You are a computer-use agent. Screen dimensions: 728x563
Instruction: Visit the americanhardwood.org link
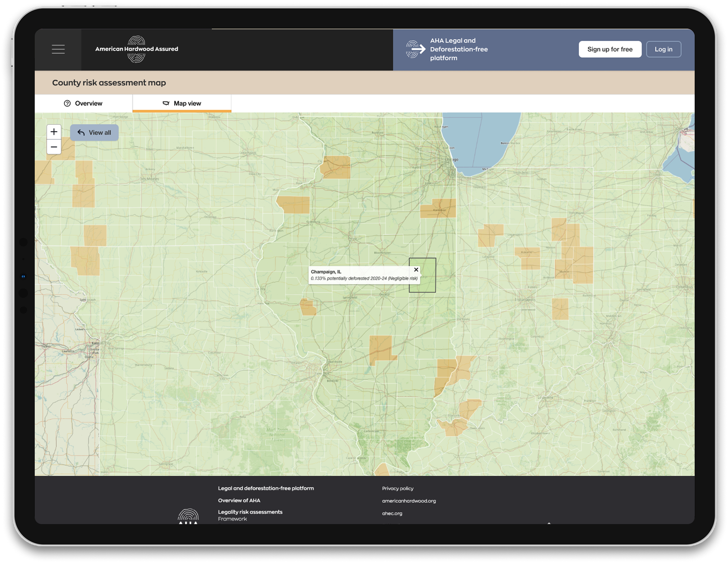(x=408, y=501)
